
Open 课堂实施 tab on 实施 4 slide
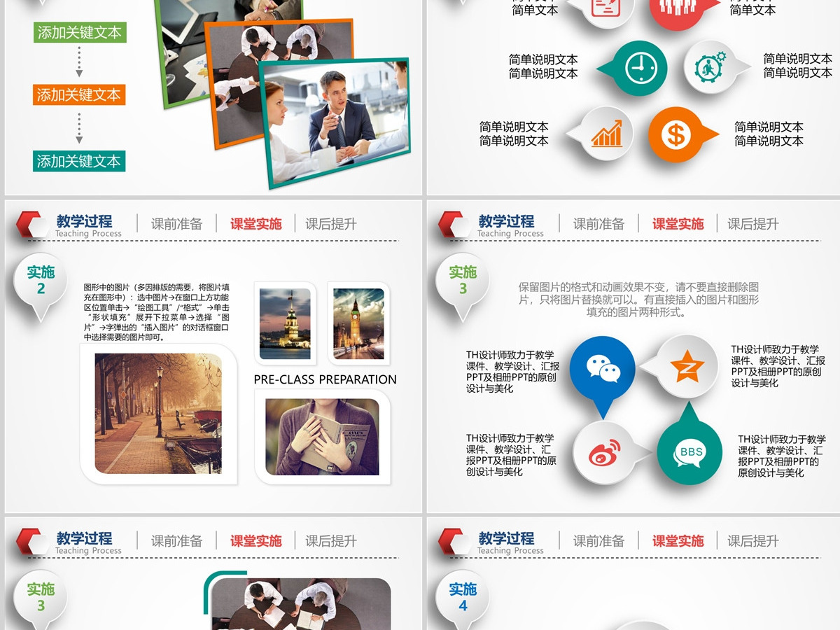pos(678,541)
